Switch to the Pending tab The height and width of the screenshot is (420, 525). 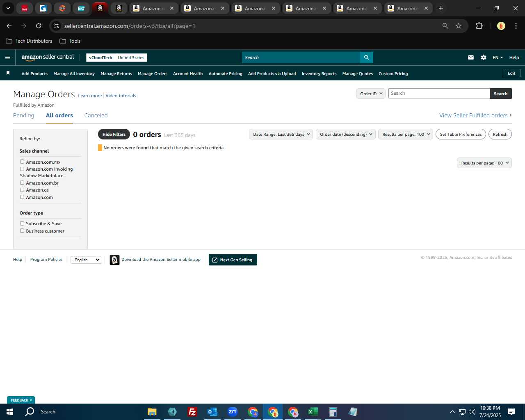click(x=24, y=115)
